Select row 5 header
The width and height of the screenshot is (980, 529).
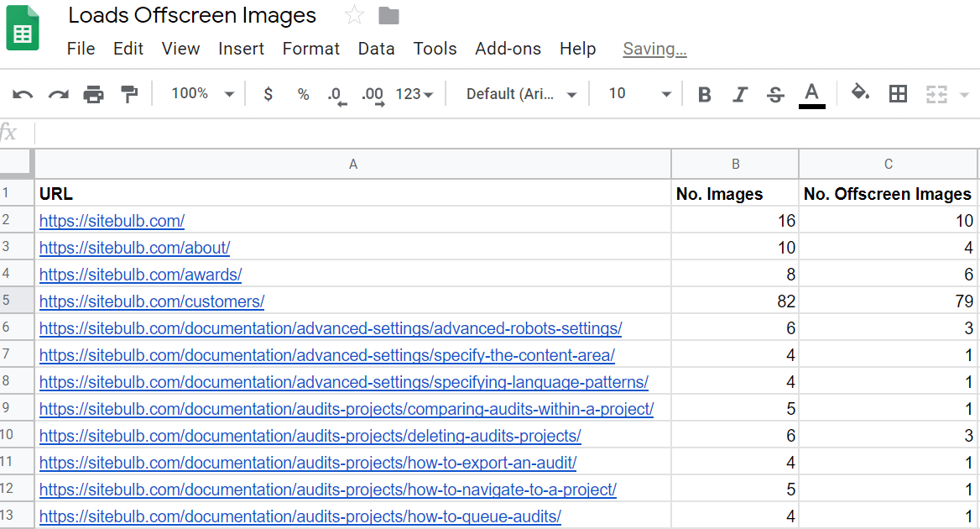pos(17,300)
